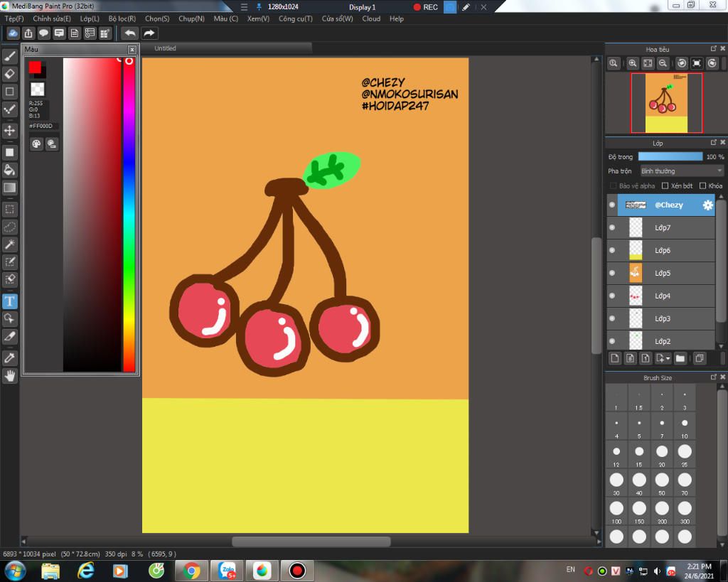Screen dimensions: 728x582
Task: Open Zalo from the taskbar
Action: [227, 571]
